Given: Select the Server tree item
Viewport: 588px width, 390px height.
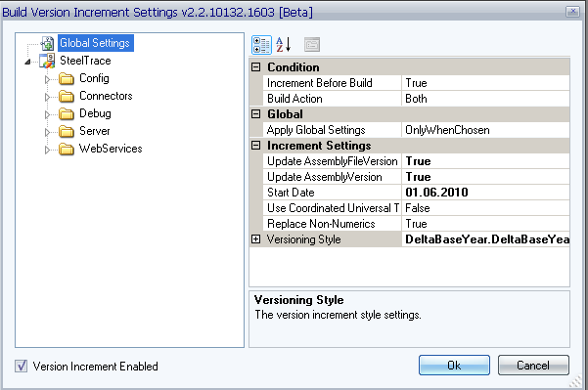Looking at the screenshot, I should point(95,131).
